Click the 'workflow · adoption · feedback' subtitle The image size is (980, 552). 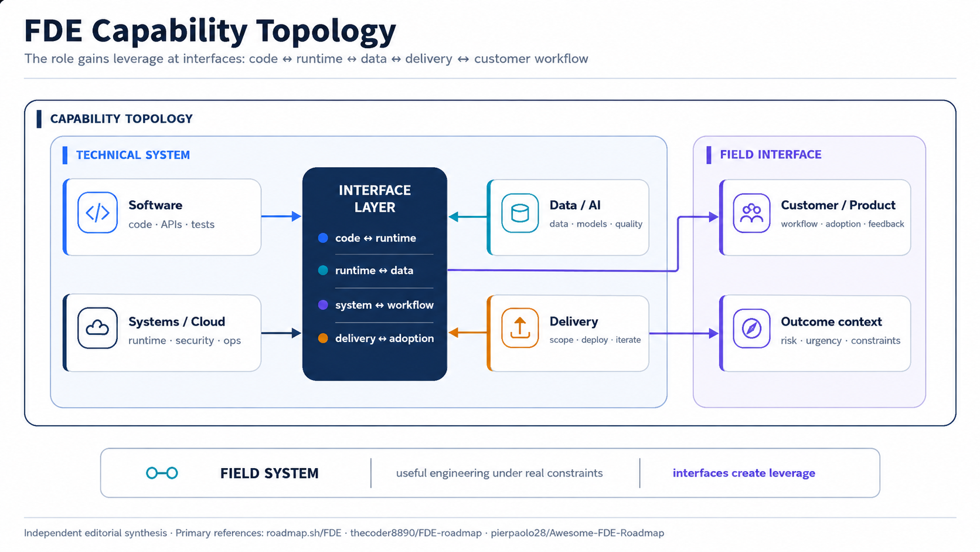pos(842,224)
